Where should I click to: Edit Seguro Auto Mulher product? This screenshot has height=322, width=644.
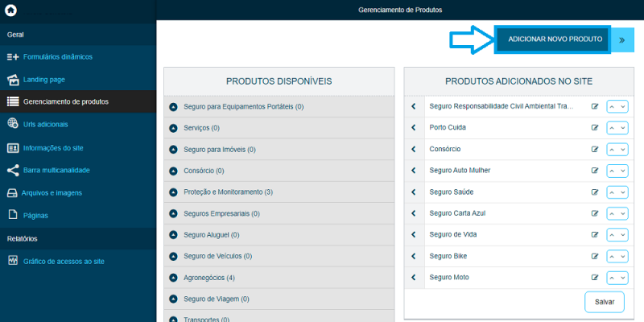pos(594,171)
